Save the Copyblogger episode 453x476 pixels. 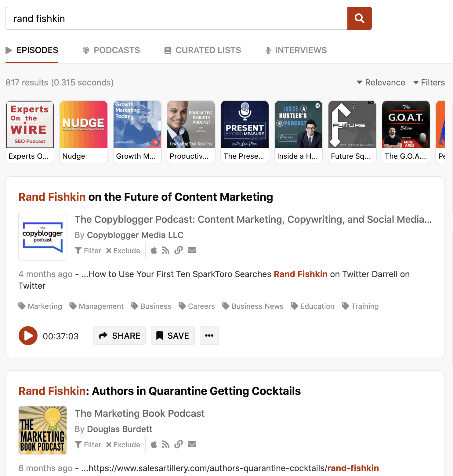[173, 336]
